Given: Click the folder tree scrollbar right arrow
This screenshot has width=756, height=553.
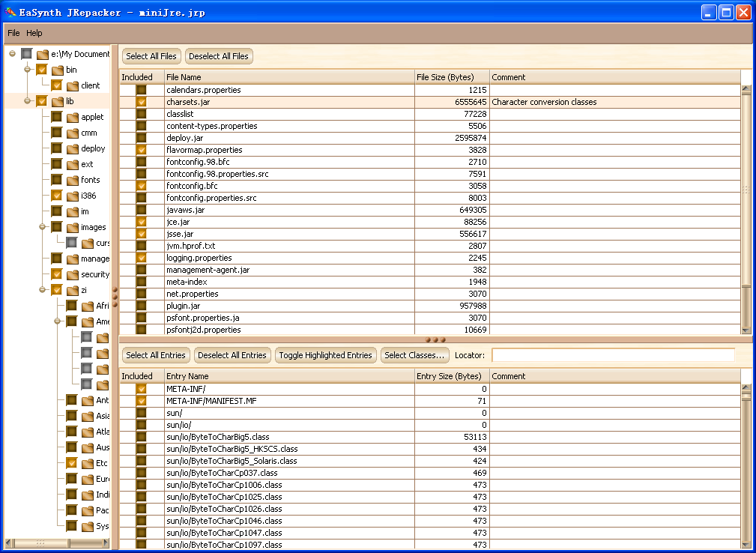Looking at the screenshot, I should [106, 543].
